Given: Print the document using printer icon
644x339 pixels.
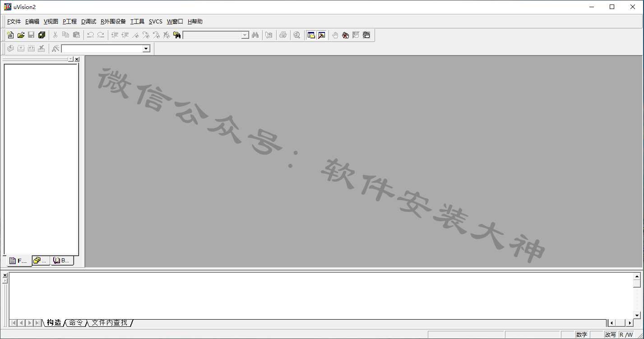Looking at the screenshot, I should pyautogui.click(x=283, y=35).
